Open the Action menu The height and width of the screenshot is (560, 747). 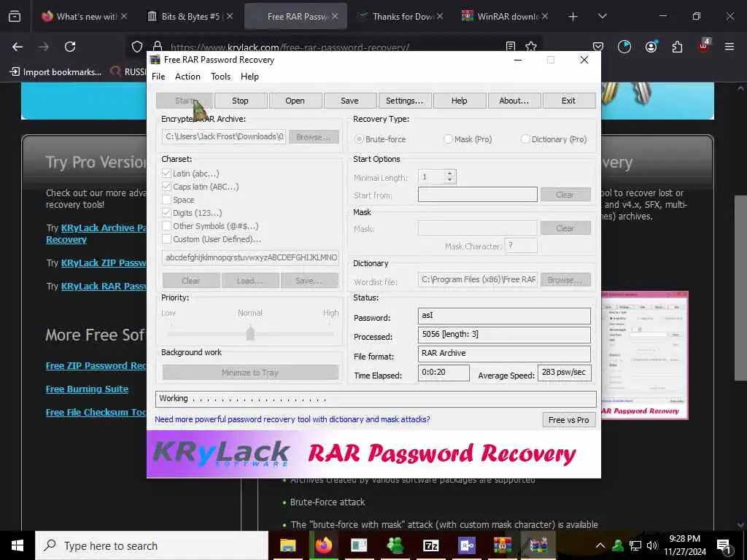point(187,77)
